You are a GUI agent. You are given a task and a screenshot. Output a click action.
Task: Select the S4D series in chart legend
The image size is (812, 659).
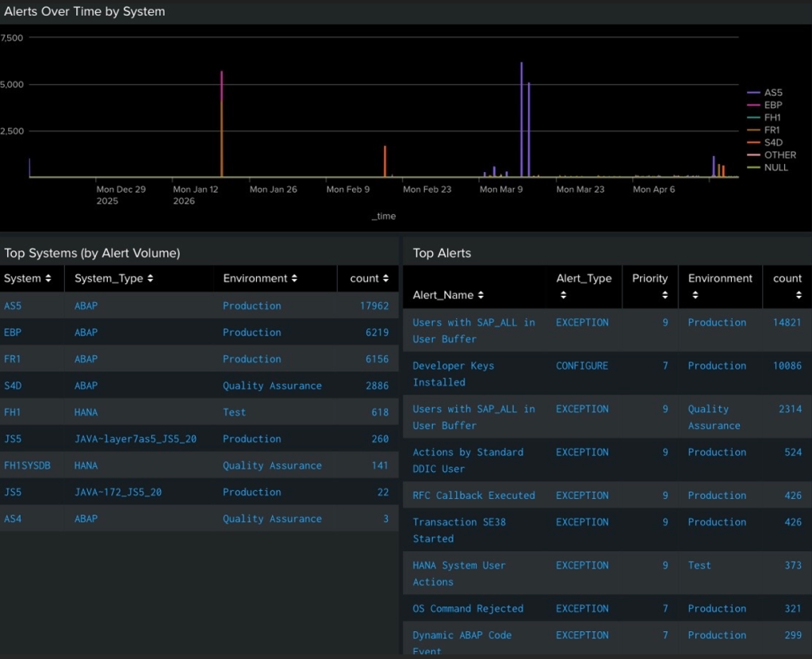pos(772,143)
